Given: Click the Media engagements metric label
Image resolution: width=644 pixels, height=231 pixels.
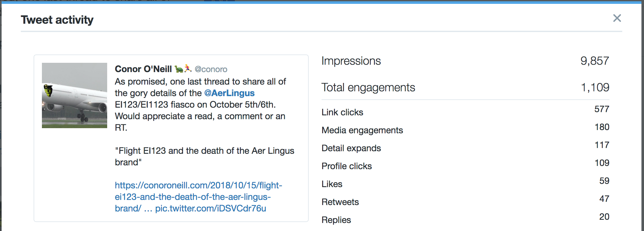Looking at the screenshot, I should (x=362, y=130).
